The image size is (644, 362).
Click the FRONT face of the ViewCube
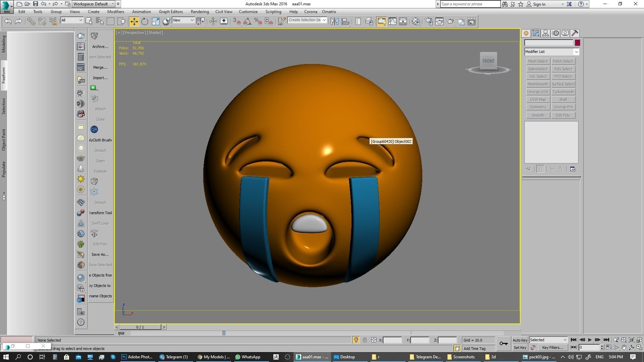[488, 61]
